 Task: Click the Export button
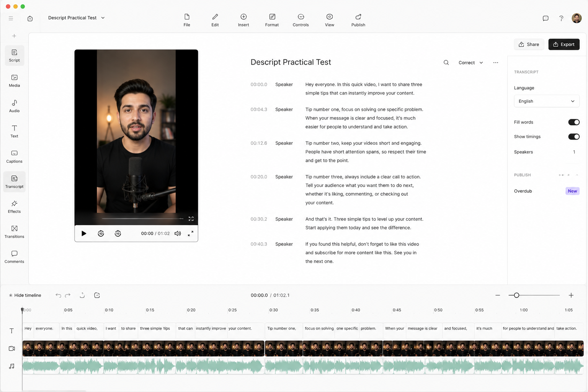pyautogui.click(x=564, y=44)
